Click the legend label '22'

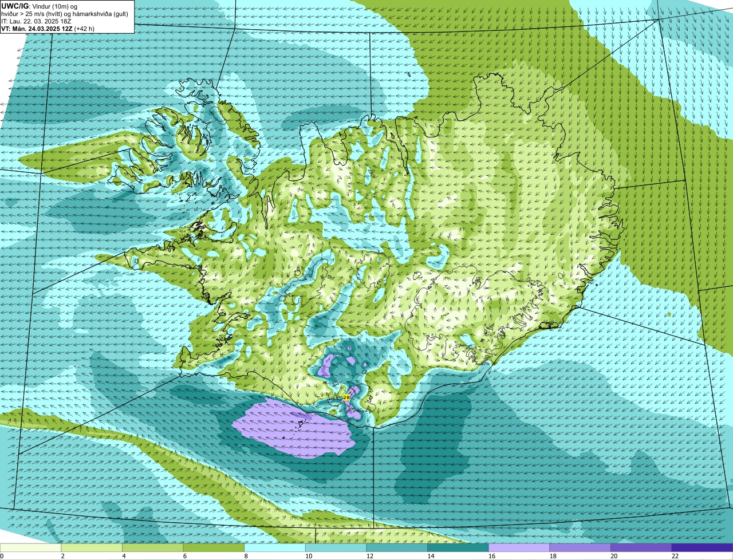click(675, 556)
